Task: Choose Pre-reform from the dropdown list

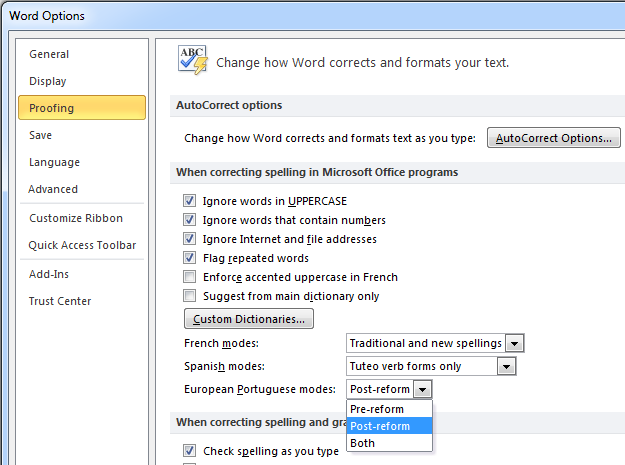Action: 389,409
